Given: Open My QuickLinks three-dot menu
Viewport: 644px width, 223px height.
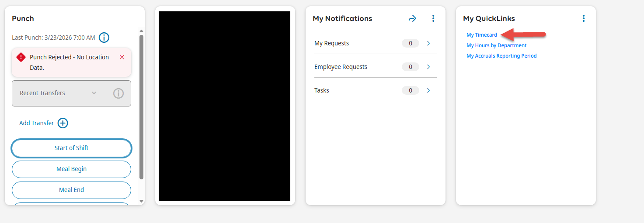Looking at the screenshot, I should pyautogui.click(x=584, y=18).
